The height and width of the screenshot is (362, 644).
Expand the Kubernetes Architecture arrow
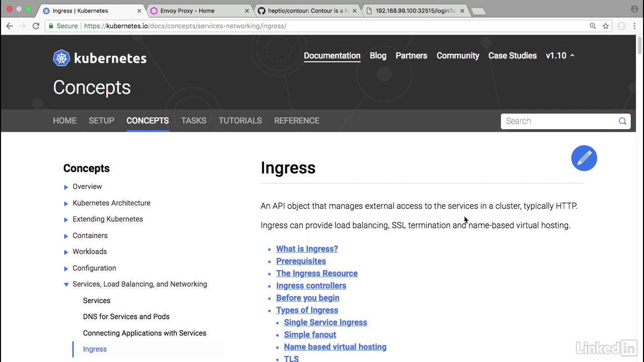pos(66,204)
